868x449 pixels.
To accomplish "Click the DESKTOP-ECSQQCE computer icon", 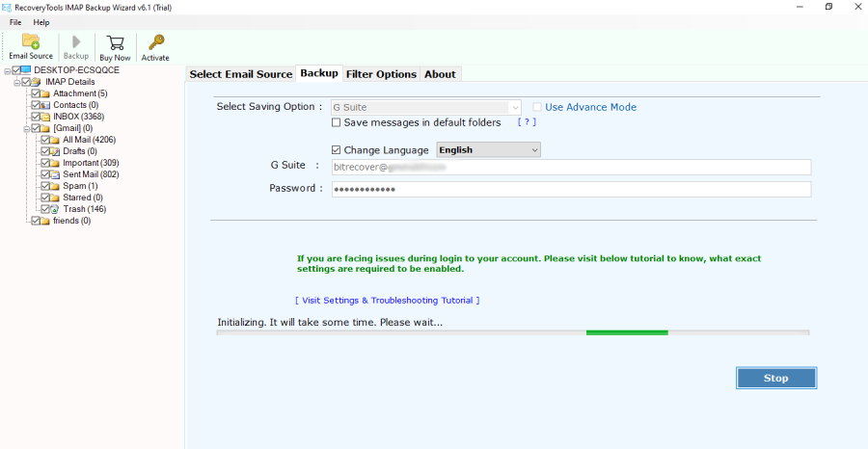I will (x=26, y=70).
